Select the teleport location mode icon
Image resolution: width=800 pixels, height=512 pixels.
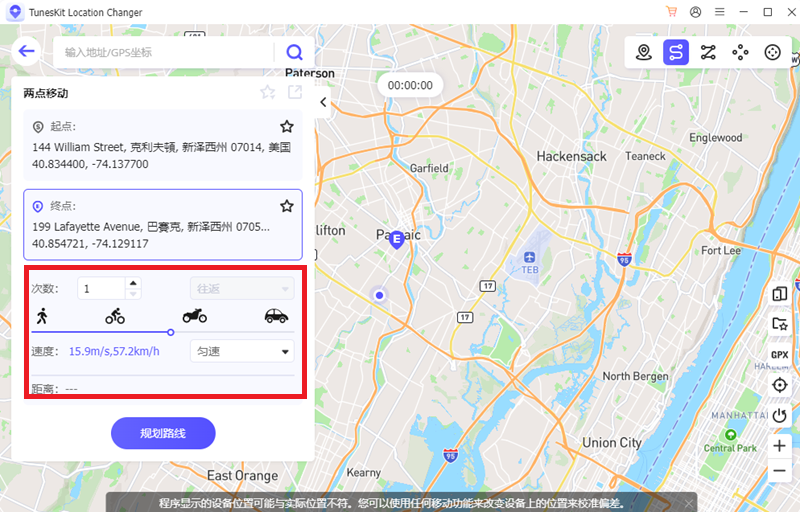coord(644,52)
